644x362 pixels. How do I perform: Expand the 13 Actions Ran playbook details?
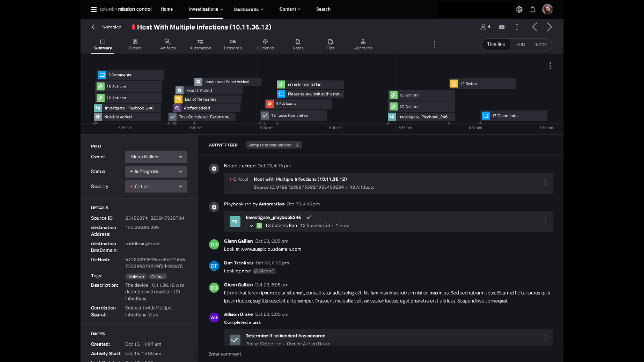coord(251,226)
